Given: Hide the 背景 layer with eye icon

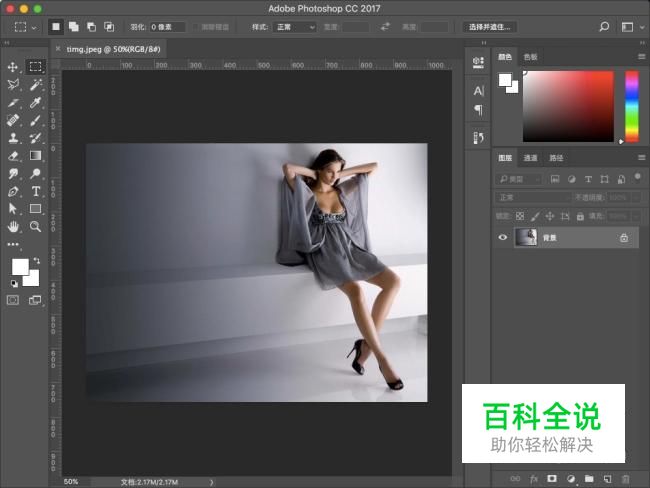Looking at the screenshot, I should pos(502,237).
